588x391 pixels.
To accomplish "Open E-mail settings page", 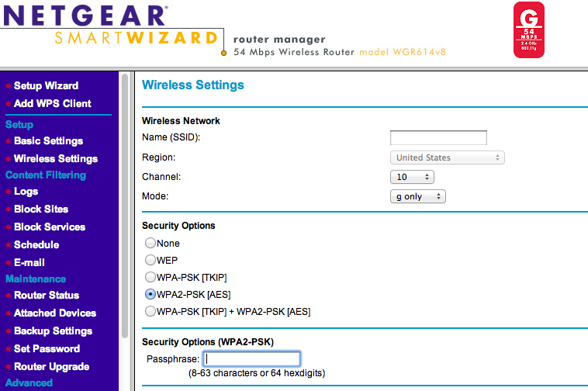I will [29, 262].
